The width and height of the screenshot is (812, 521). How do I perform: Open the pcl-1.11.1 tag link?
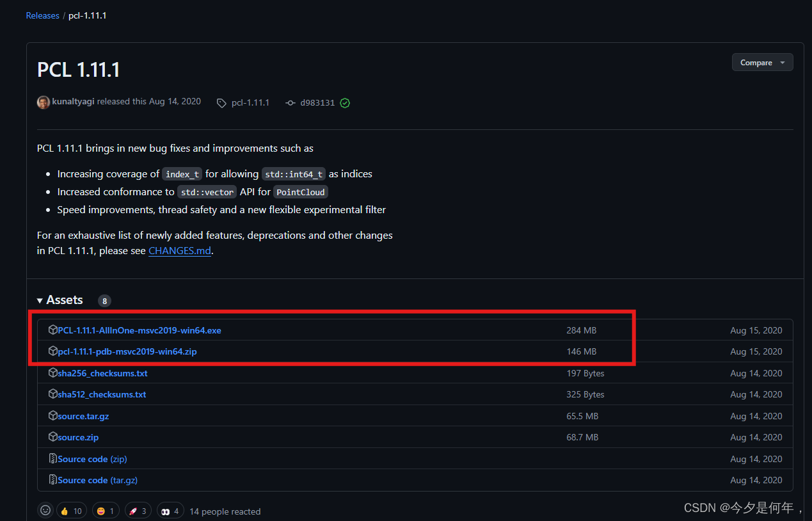[x=250, y=102]
